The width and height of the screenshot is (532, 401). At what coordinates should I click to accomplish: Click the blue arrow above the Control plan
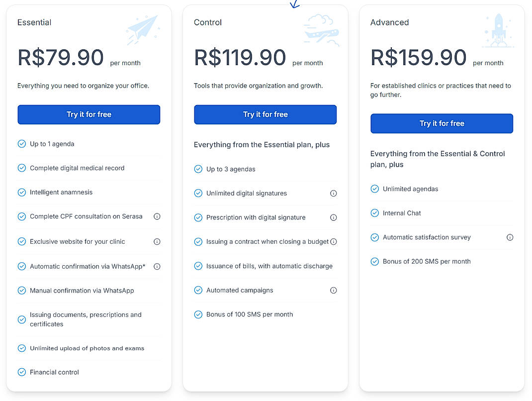click(x=294, y=4)
